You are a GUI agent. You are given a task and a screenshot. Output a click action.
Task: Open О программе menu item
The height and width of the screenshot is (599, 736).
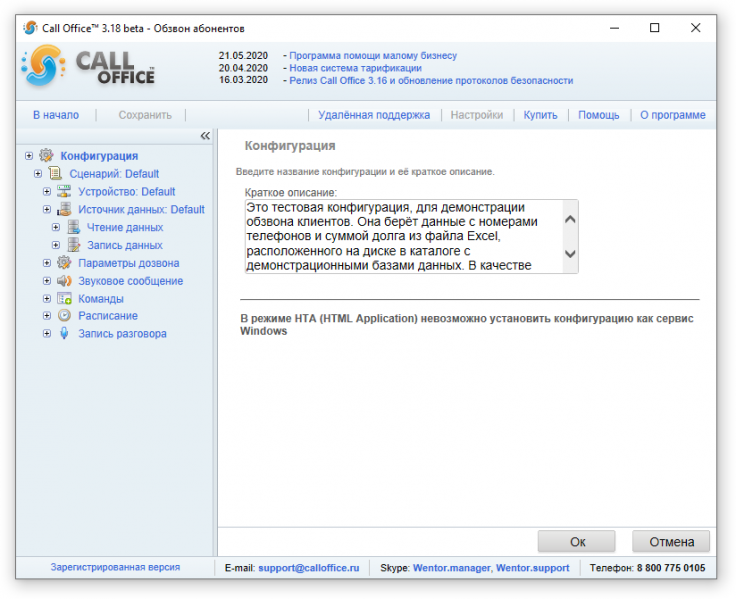673,115
